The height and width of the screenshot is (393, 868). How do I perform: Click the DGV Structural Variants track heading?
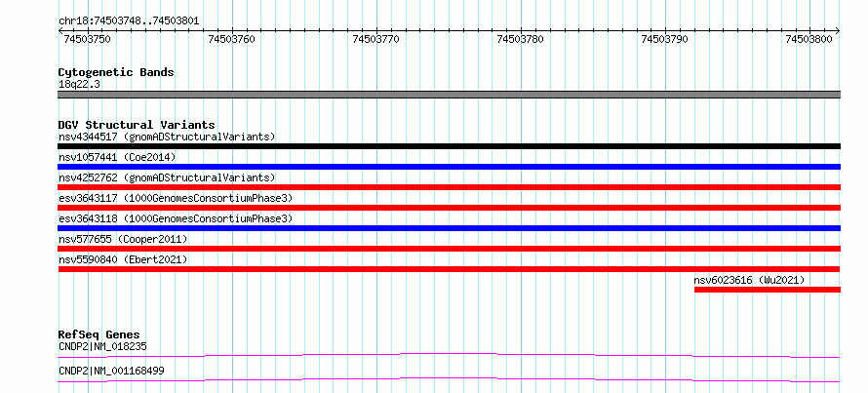coord(137,125)
